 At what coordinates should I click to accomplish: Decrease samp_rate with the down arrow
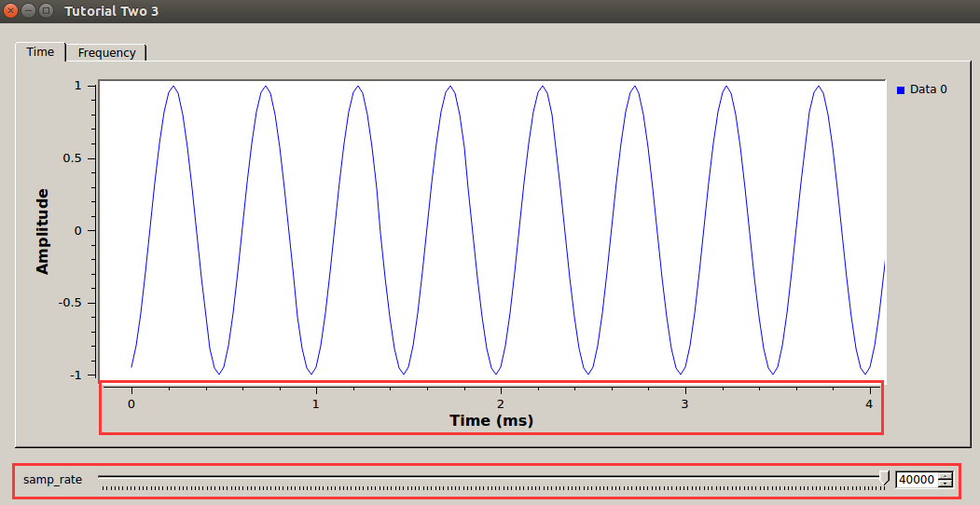946,484
